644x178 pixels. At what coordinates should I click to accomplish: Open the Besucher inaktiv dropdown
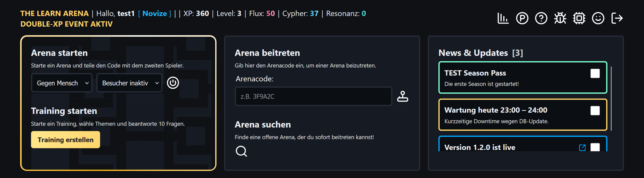[x=129, y=83]
